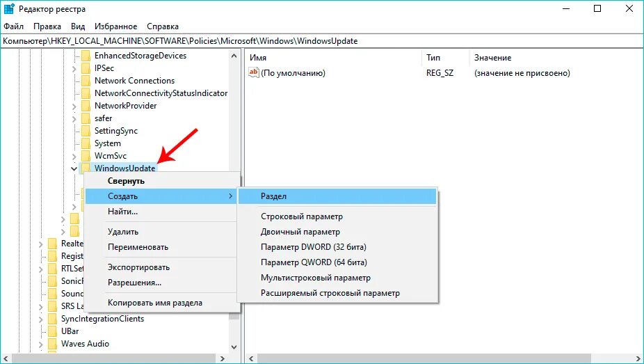This screenshot has height=364, width=644.
Task: Expand the Realtek key
Action: click(40, 244)
